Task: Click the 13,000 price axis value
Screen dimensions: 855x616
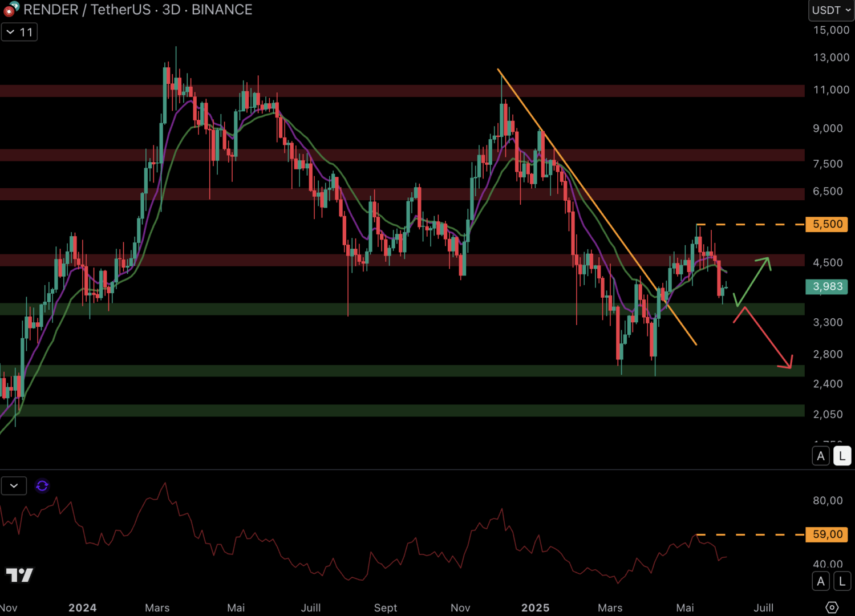Action: 831,57
